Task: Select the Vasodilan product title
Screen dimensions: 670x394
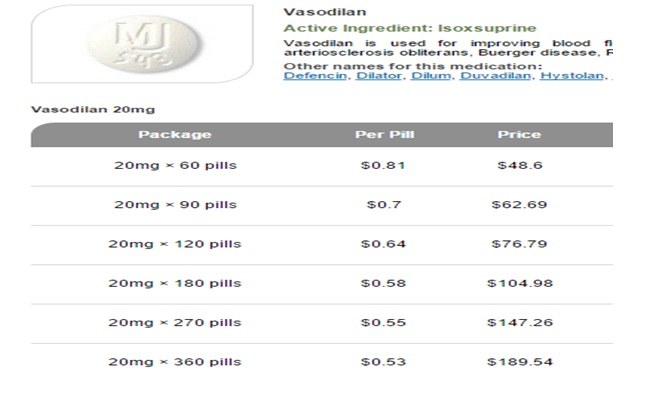Action: 325,12
